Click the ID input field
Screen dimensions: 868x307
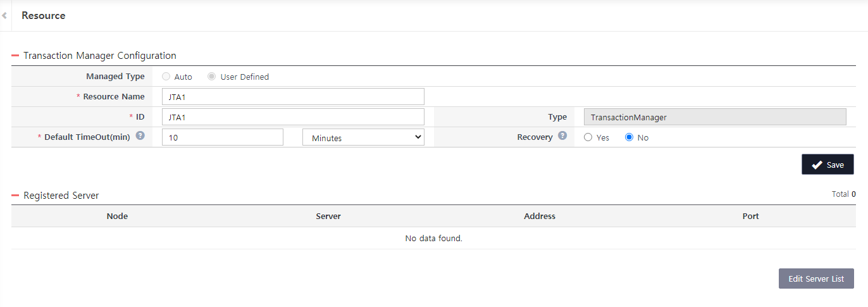pyautogui.click(x=293, y=117)
